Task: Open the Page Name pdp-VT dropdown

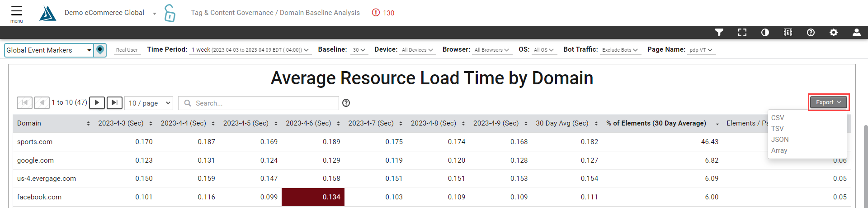Action: click(x=701, y=50)
